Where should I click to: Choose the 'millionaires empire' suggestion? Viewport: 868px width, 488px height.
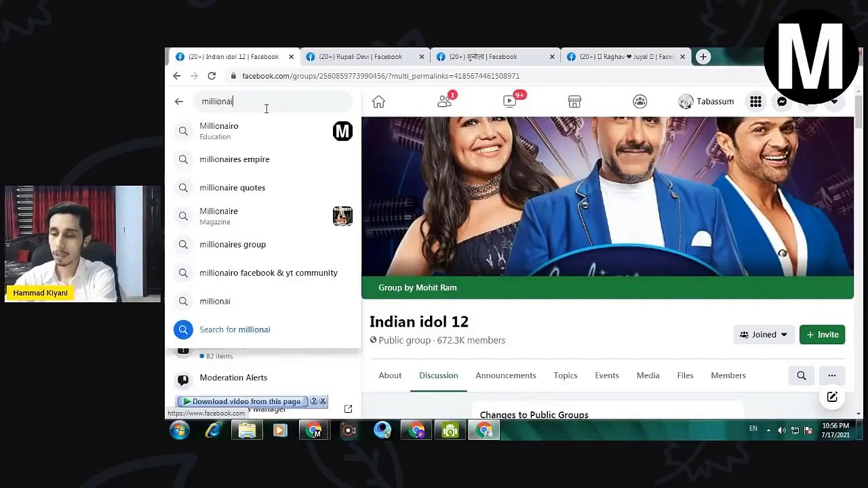[263, 159]
